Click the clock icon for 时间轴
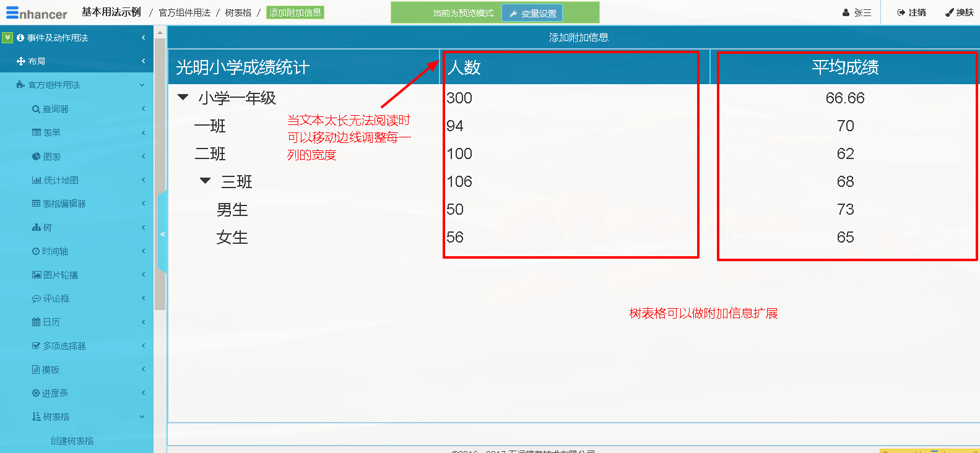 point(36,251)
